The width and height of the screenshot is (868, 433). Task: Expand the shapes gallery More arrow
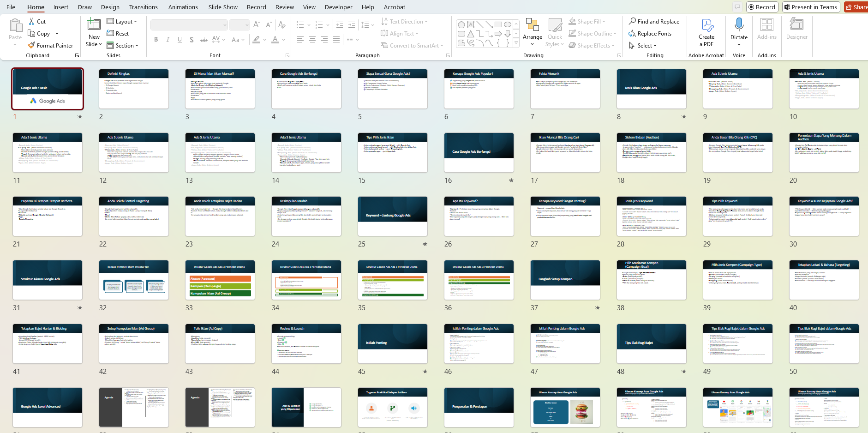pos(516,43)
